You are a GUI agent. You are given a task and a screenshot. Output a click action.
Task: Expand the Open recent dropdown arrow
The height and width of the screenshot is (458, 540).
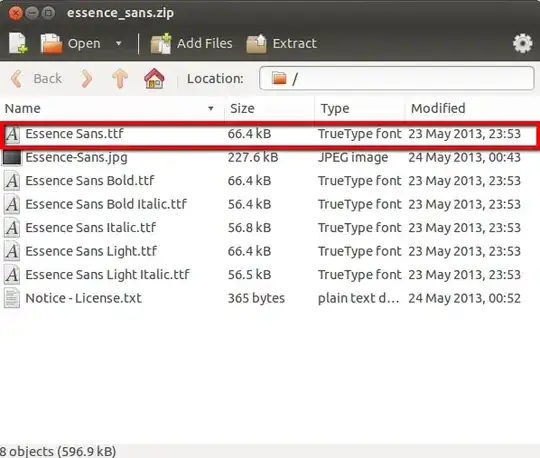tap(119, 43)
